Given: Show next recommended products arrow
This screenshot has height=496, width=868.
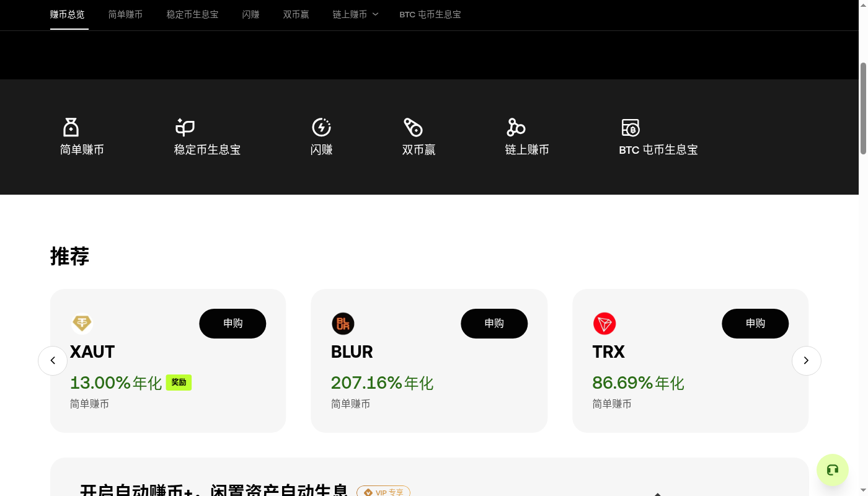Looking at the screenshot, I should 806,360.
